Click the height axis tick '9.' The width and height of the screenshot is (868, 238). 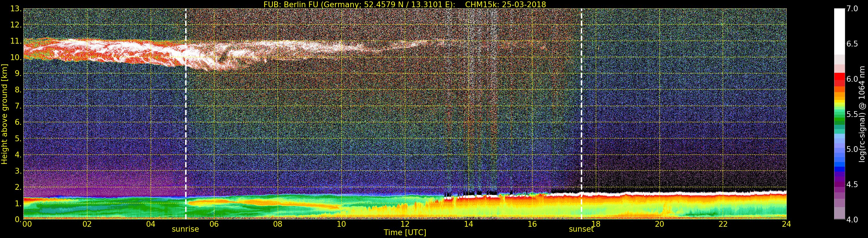coord(18,73)
